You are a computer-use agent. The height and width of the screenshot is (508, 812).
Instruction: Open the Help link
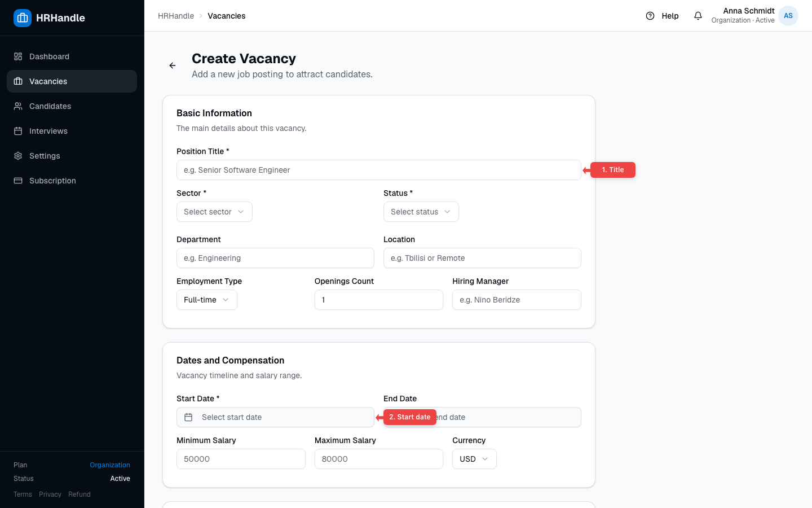pyautogui.click(x=663, y=16)
